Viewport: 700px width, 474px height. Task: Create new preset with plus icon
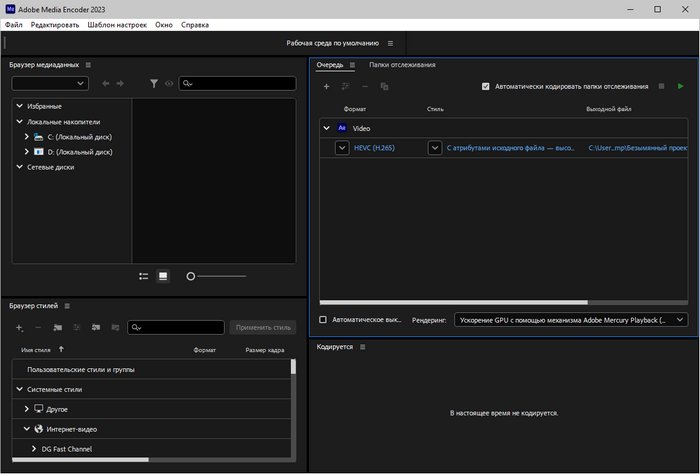[x=19, y=328]
